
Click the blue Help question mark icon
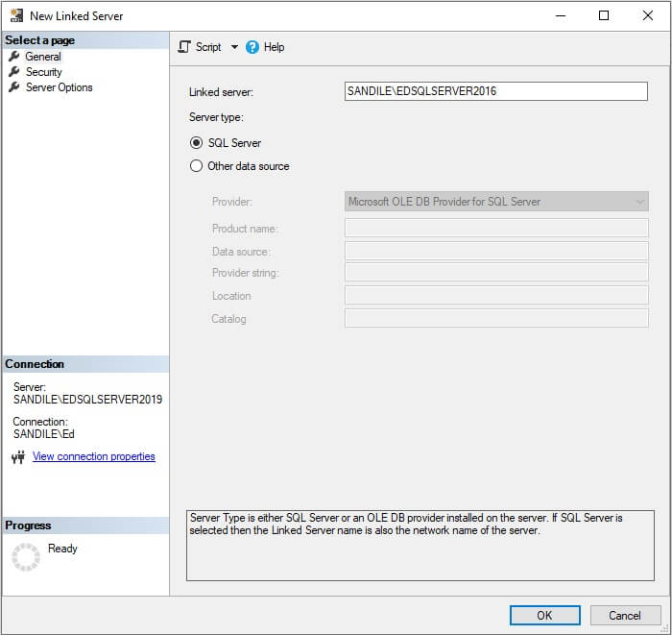[252, 47]
